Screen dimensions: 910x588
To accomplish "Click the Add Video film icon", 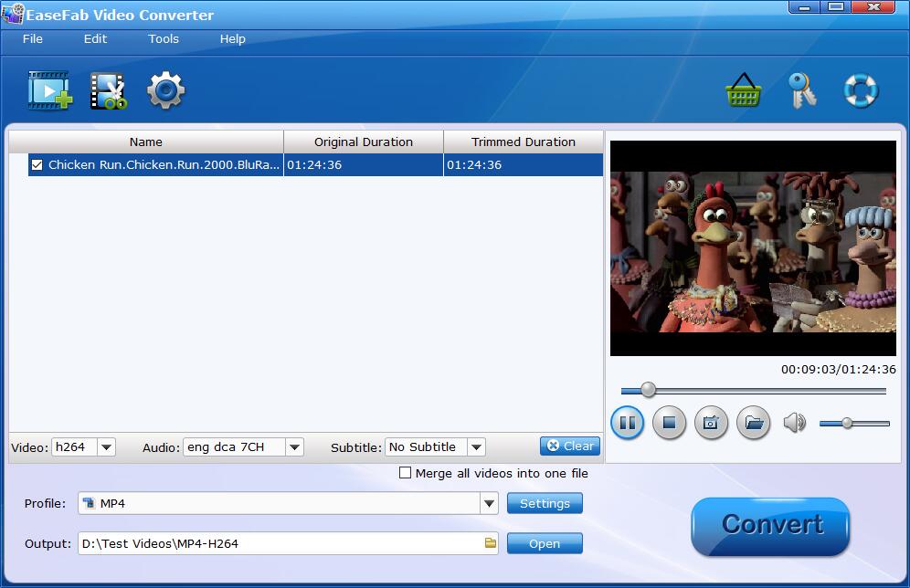I will [x=50, y=90].
